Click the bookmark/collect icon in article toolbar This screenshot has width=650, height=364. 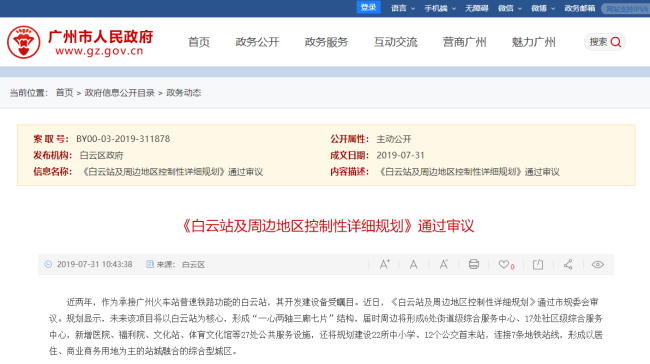coord(538,265)
